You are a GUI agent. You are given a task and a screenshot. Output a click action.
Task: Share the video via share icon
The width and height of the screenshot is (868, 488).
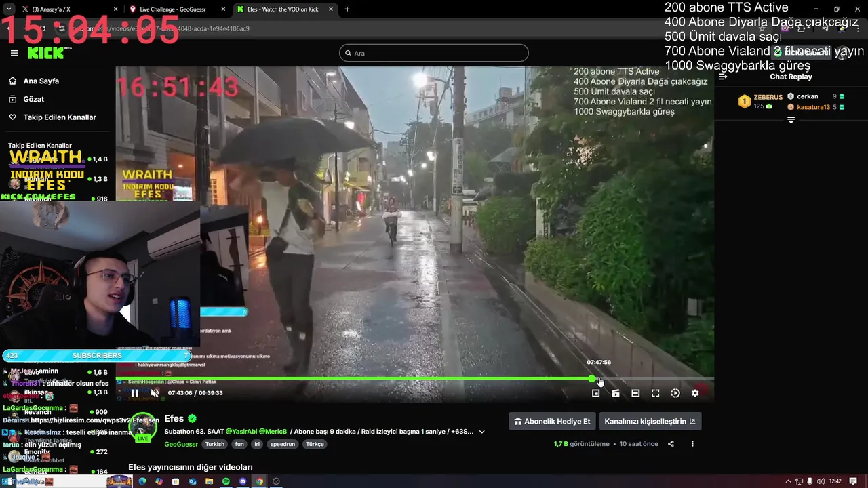click(x=671, y=444)
